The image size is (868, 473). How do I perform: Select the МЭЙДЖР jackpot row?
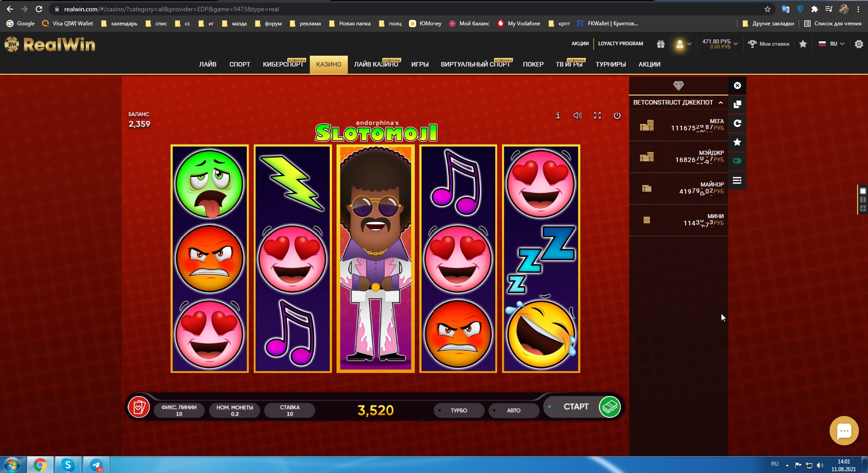coord(678,157)
